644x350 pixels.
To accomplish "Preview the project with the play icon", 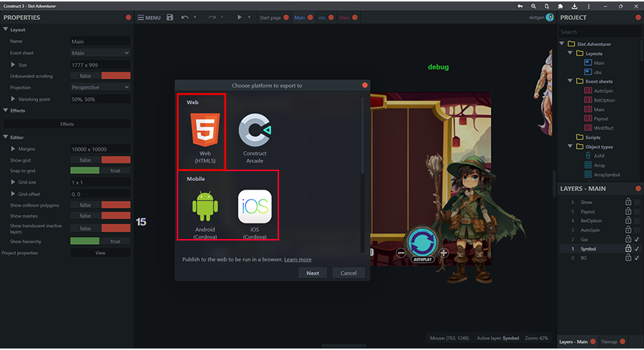I will point(239,17).
